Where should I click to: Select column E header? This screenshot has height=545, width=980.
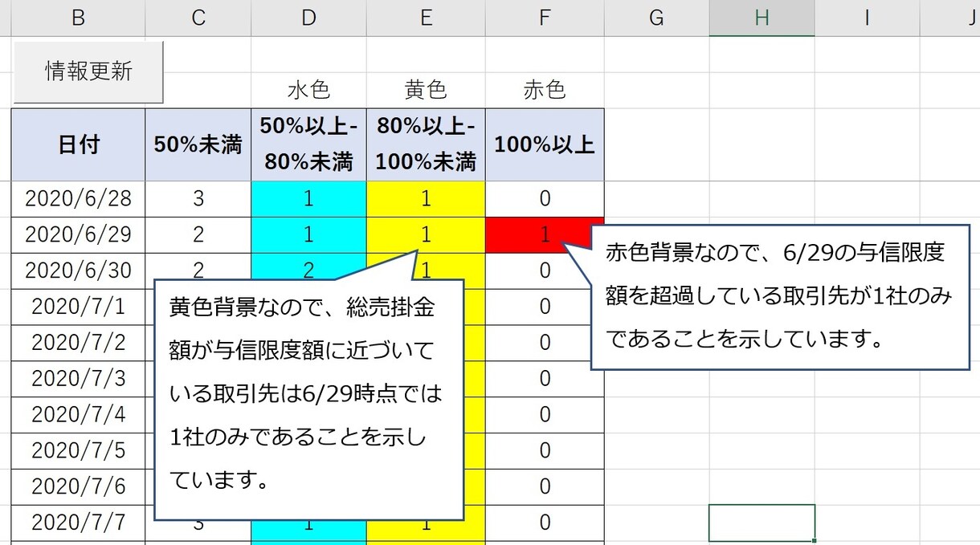tap(426, 18)
